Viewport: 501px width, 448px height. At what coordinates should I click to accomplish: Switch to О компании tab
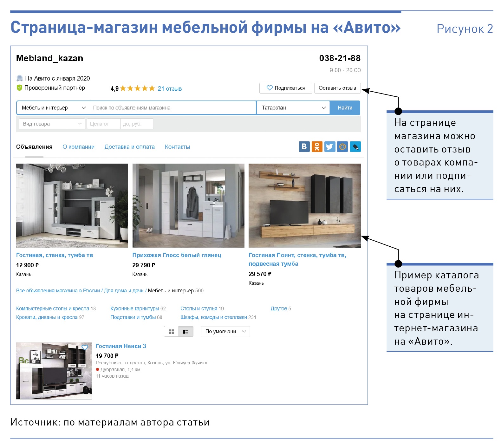[x=78, y=147]
